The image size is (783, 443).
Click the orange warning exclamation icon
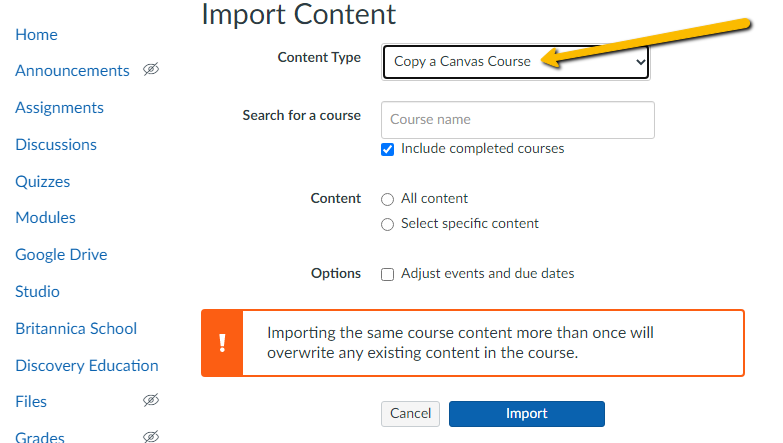222,343
